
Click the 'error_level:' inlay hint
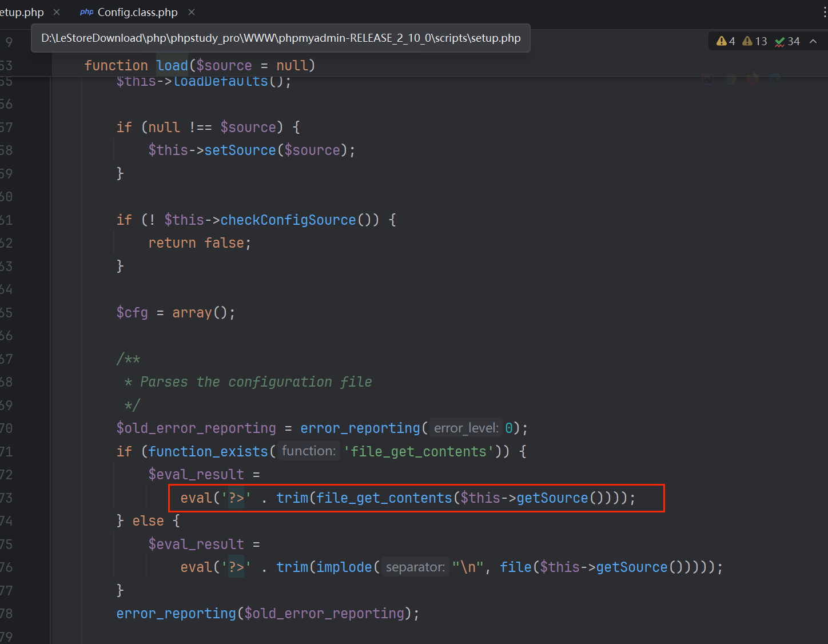click(x=466, y=428)
